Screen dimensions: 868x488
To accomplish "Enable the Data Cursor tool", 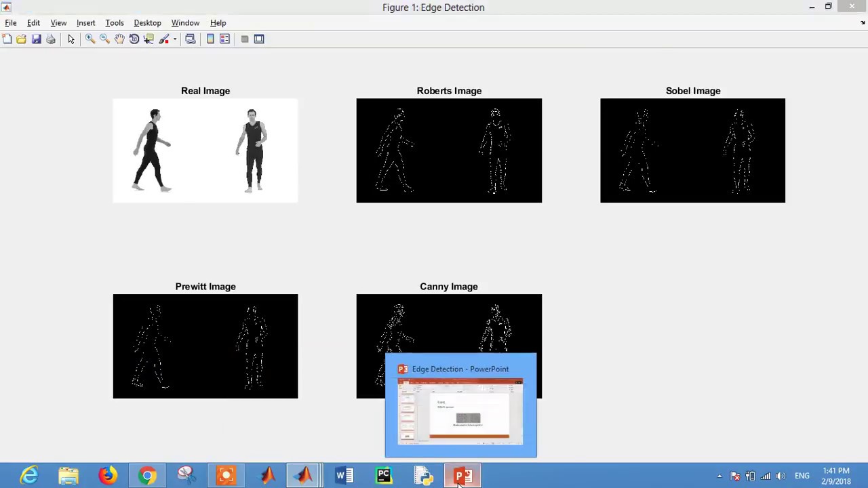I will pos(149,39).
